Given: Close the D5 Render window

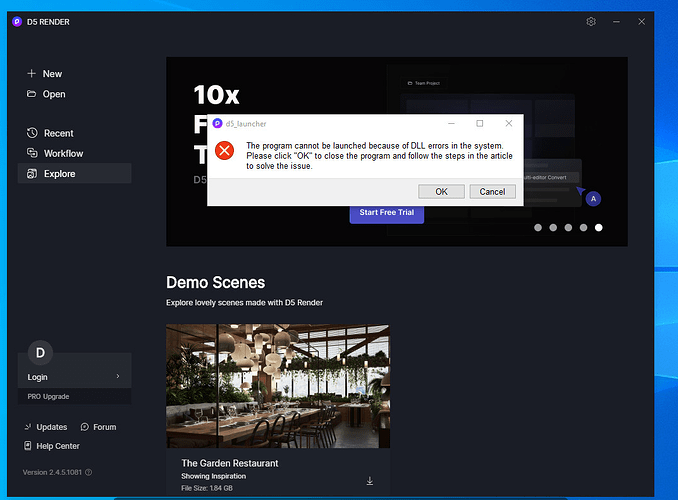Looking at the screenshot, I should [642, 22].
